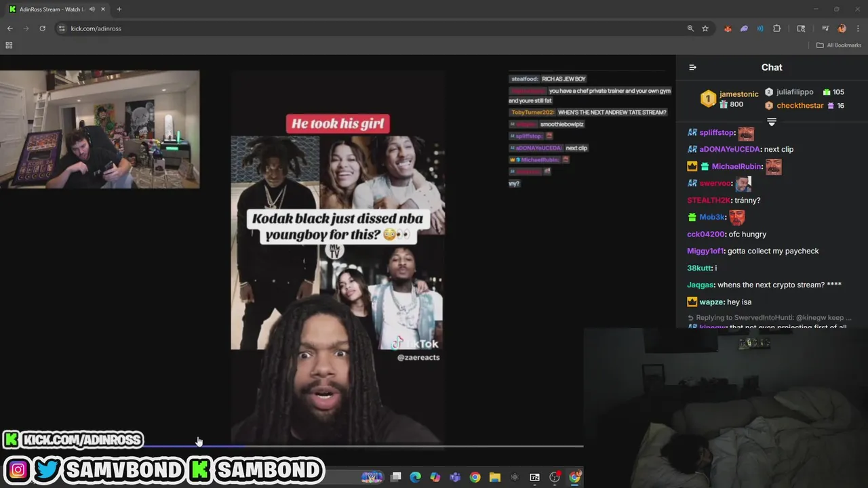Open Chrome's three-dot menu
Screen dimensions: 868x488
(x=858, y=28)
